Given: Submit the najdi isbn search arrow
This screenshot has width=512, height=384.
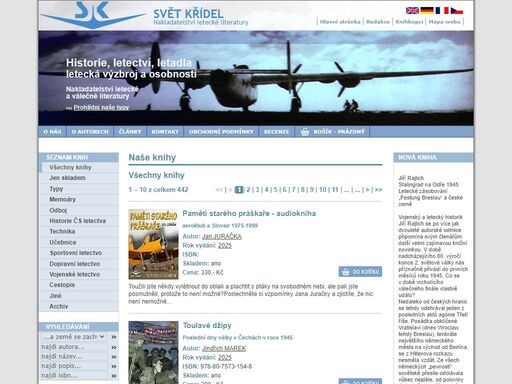Looking at the screenshot, I should (114, 376).
